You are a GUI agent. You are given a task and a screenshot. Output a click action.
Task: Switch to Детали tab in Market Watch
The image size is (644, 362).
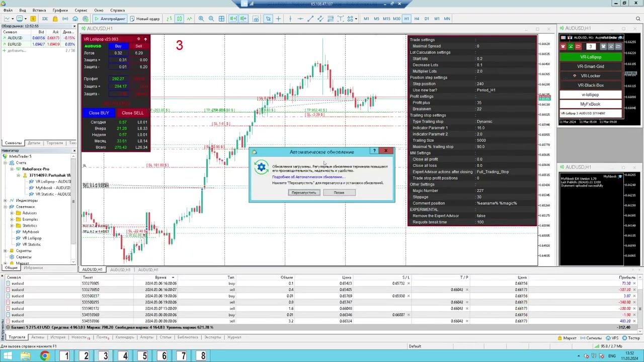click(x=34, y=143)
